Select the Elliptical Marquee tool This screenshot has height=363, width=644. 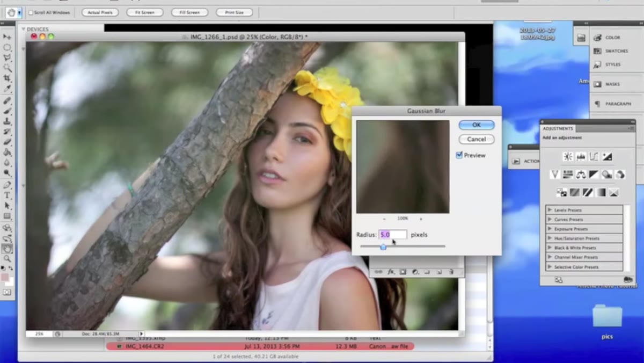click(7, 47)
